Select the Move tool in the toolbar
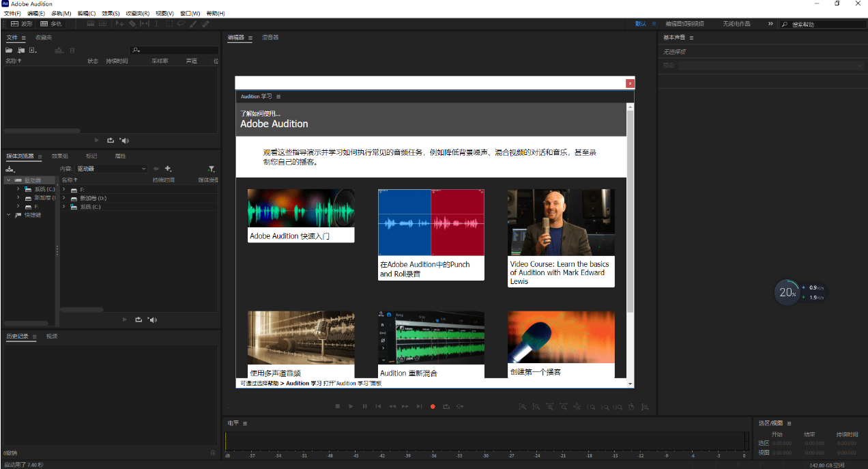 coord(120,23)
